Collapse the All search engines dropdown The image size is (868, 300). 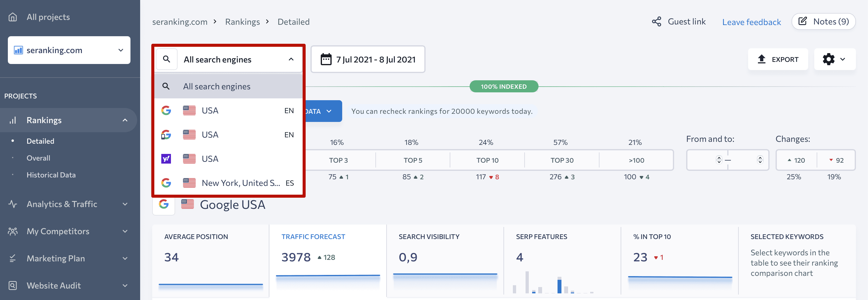coord(291,59)
